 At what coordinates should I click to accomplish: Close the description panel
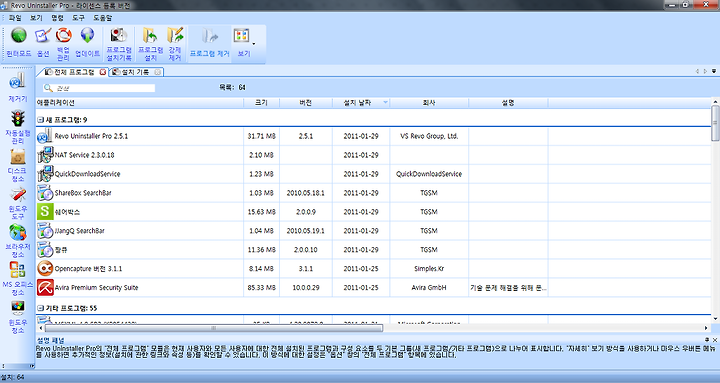tap(715, 340)
